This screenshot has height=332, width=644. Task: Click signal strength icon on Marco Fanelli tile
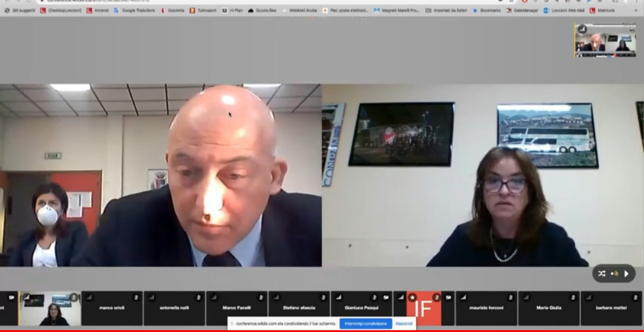click(214, 297)
